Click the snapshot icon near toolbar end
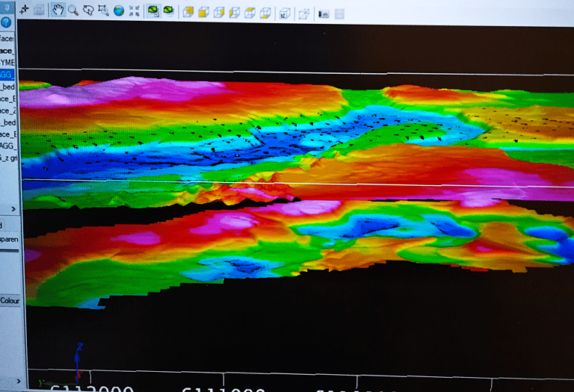Viewport: 574px width, 392px height. coord(324,14)
